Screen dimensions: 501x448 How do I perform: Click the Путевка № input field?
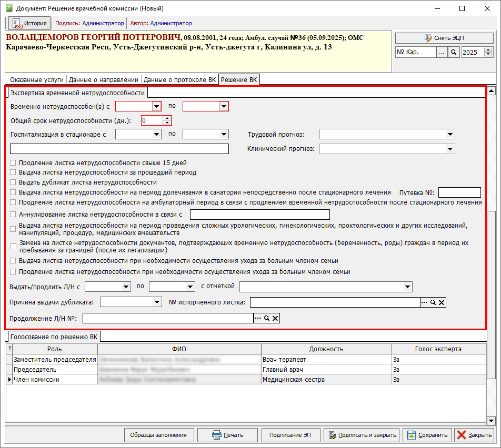pyautogui.click(x=459, y=192)
